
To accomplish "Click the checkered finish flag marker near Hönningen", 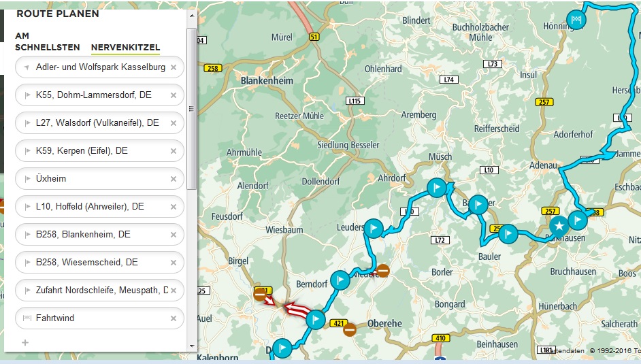I will [x=576, y=19].
